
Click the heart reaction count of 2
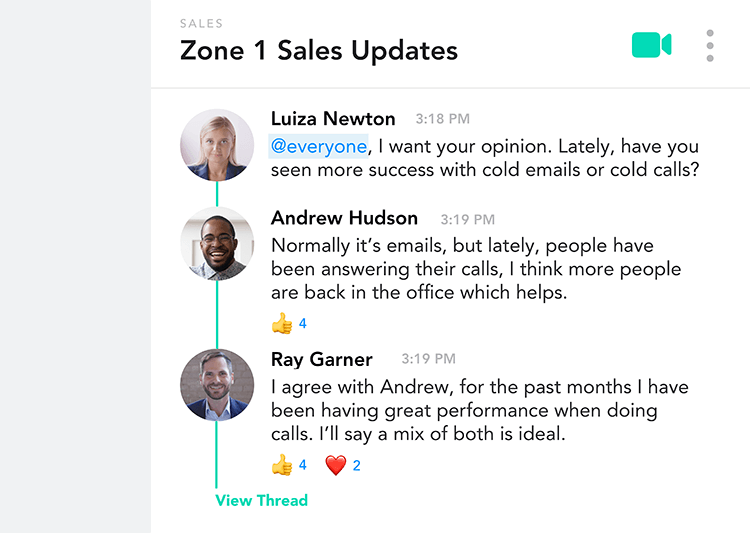[x=356, y=466]
